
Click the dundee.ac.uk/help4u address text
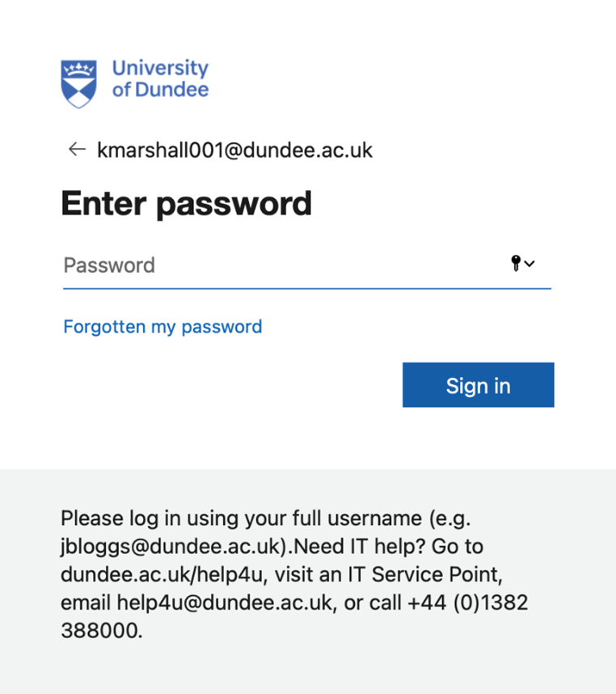pyautogui.click(x=162, y=574)
